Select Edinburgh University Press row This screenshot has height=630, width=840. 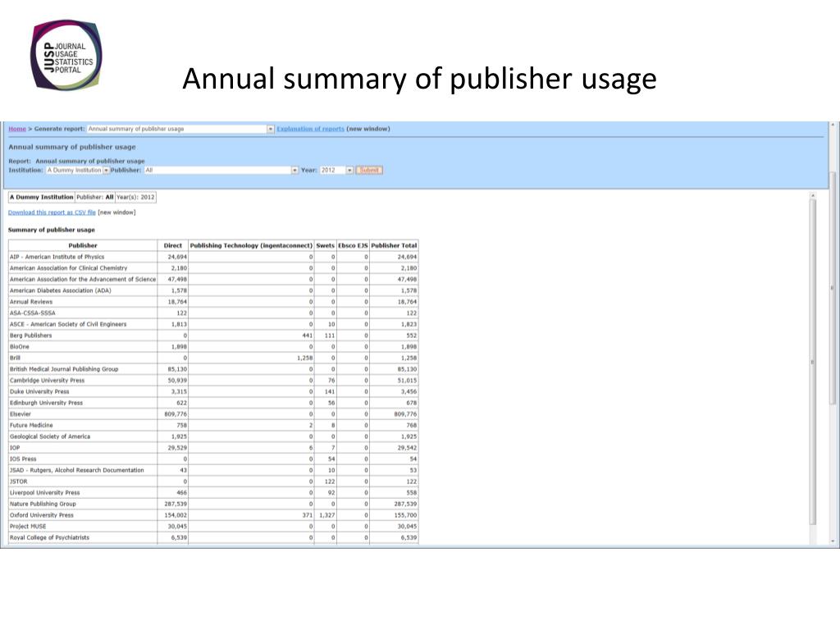pos(213,404)
